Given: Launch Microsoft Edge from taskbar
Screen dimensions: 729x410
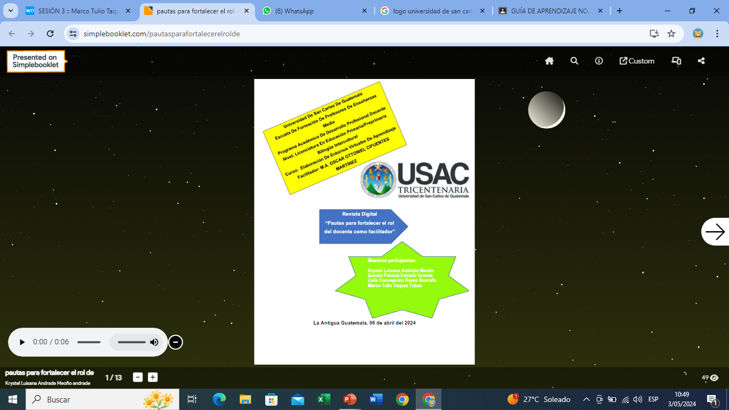Looking at the screenshot, I should pos(219,399).
